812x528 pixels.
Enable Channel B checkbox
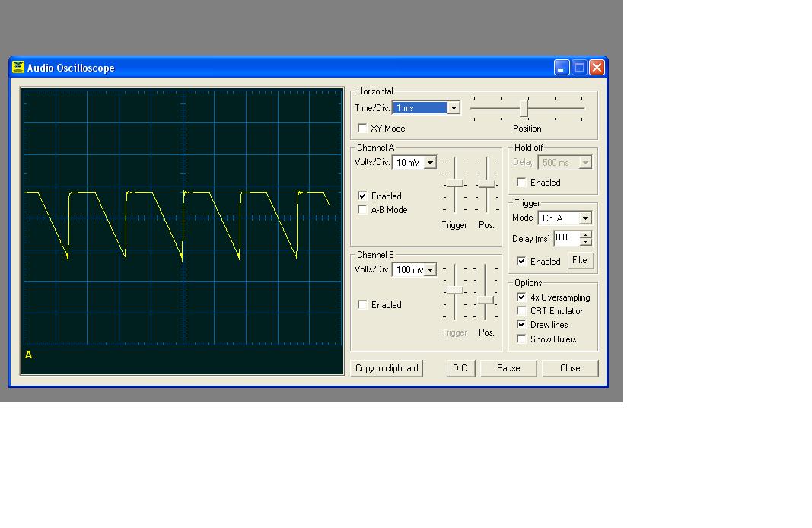click(362, 304)
